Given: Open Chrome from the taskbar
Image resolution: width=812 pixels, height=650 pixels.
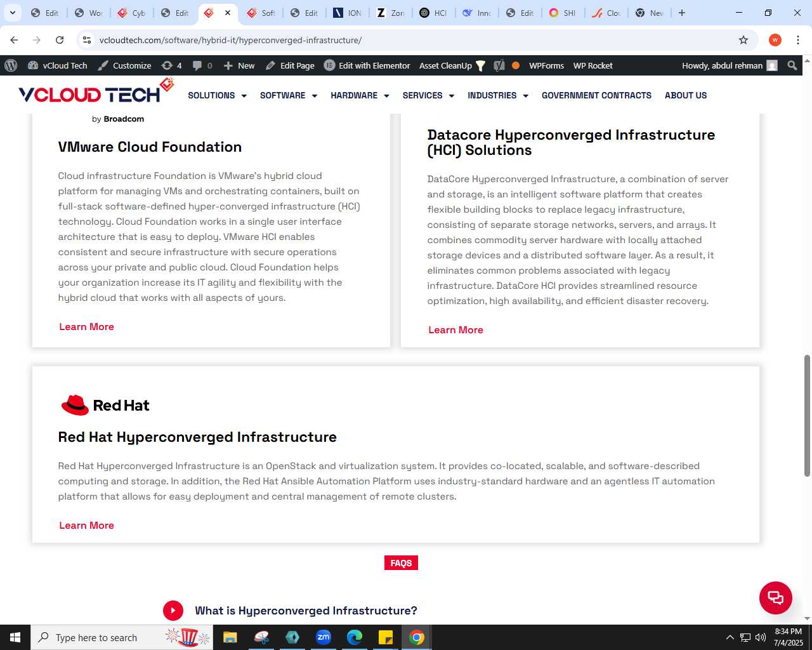Looking at the screenshot, I should coord(417,637).
